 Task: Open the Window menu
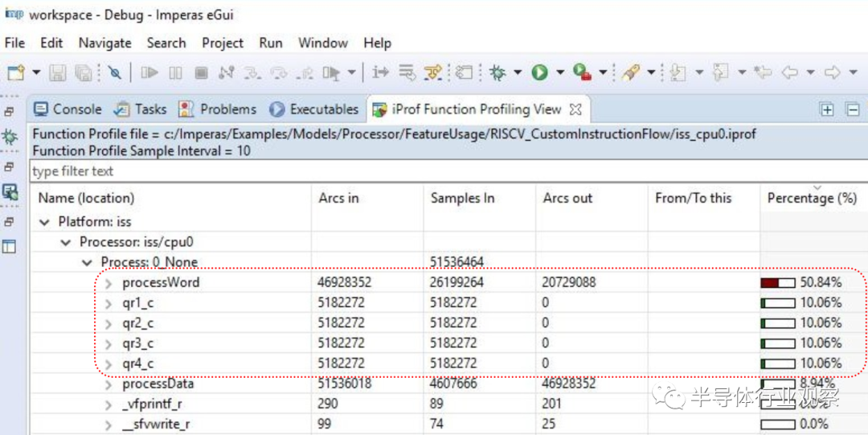pos(323,43)
